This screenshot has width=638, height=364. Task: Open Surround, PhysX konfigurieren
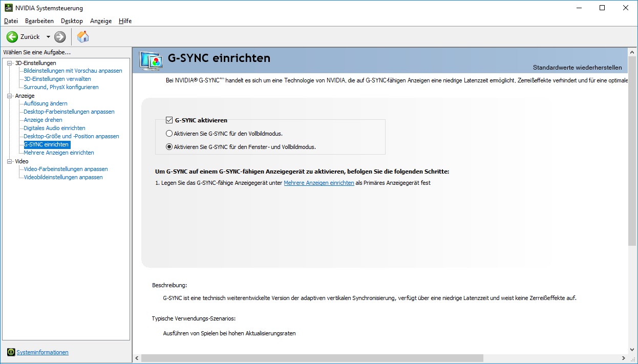61,87
